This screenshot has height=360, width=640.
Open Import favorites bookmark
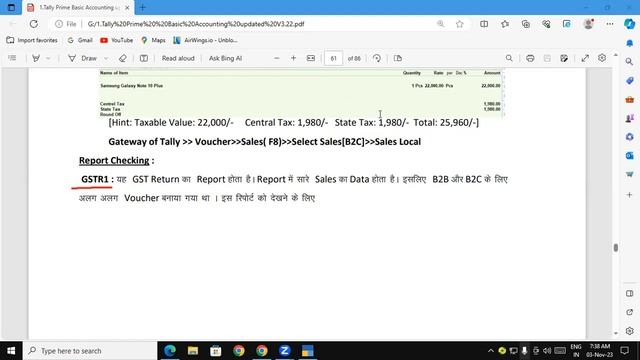[x=32, y=40]
